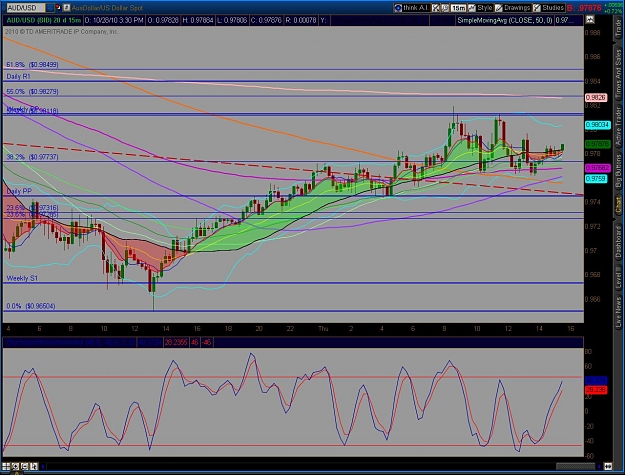Image resolution: width=625 pixels, height=475 pixels.
Task: Click the Drawings pencil icon
Action: (499, 8)
